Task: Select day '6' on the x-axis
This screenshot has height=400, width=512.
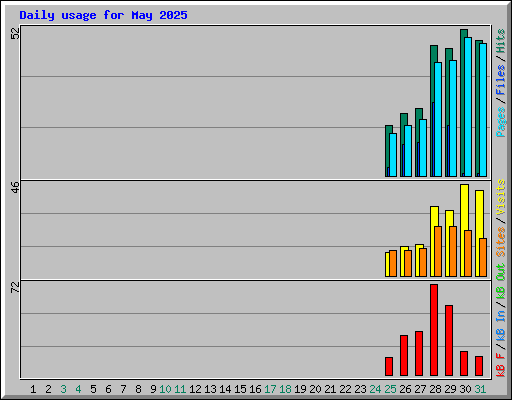Action: tap(108, 389)
